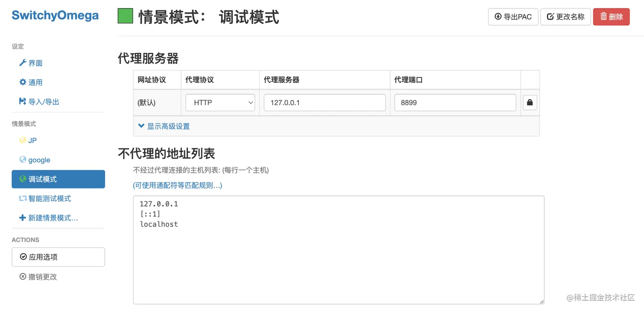Click the trash icon in 删除
Screen dimensions: 644x311
pyautogui.click(x=604, y=16)
